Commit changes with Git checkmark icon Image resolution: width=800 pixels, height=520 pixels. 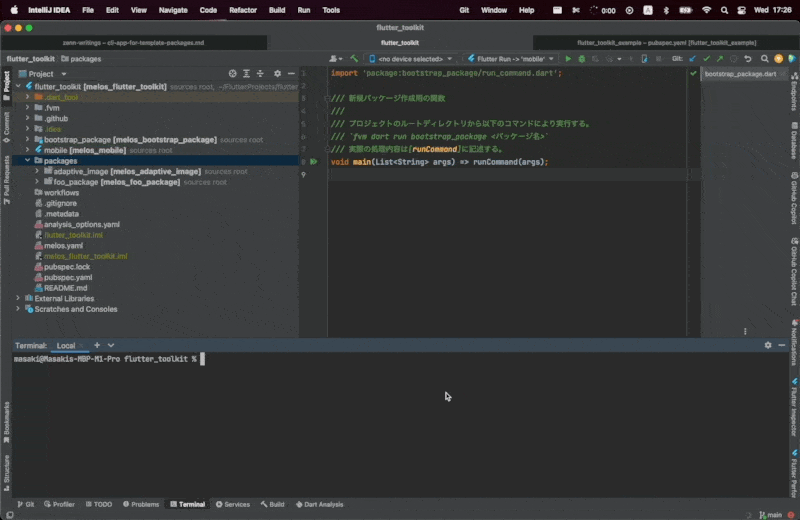[706, 59]
